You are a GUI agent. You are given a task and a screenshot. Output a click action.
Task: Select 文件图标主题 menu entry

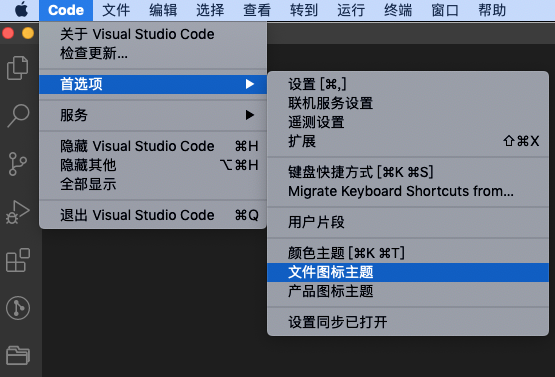408,272
